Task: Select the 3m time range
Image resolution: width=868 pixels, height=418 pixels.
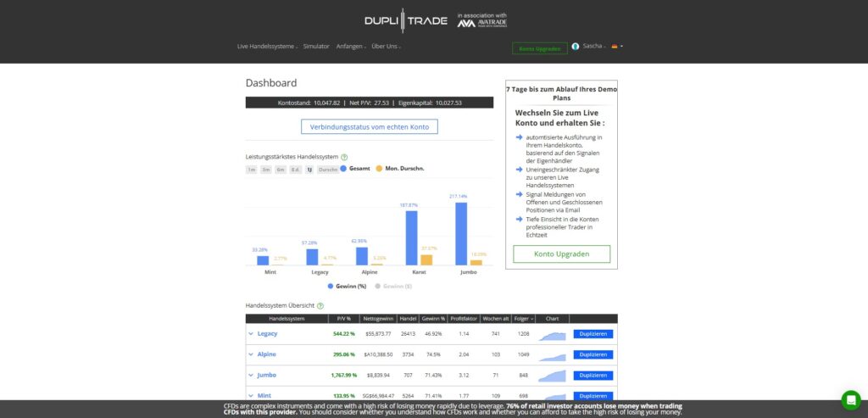Action: 266,170
